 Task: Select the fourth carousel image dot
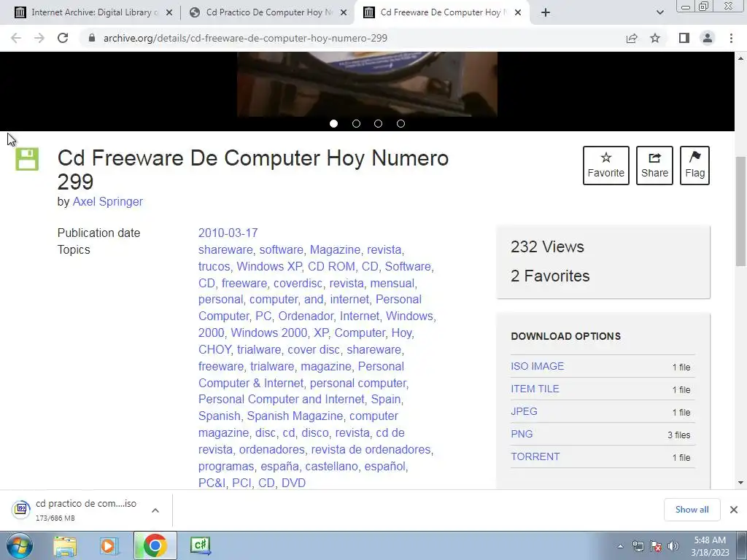point(400,124)
